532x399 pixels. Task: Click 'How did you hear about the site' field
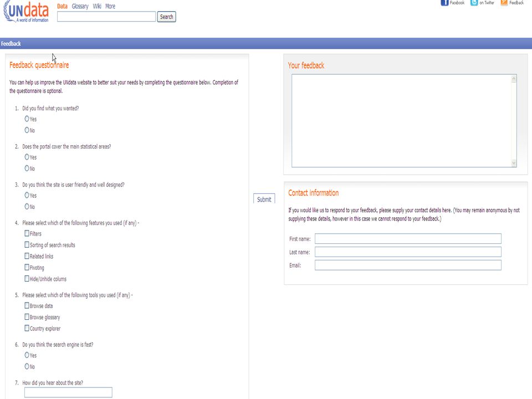point(68,392)
